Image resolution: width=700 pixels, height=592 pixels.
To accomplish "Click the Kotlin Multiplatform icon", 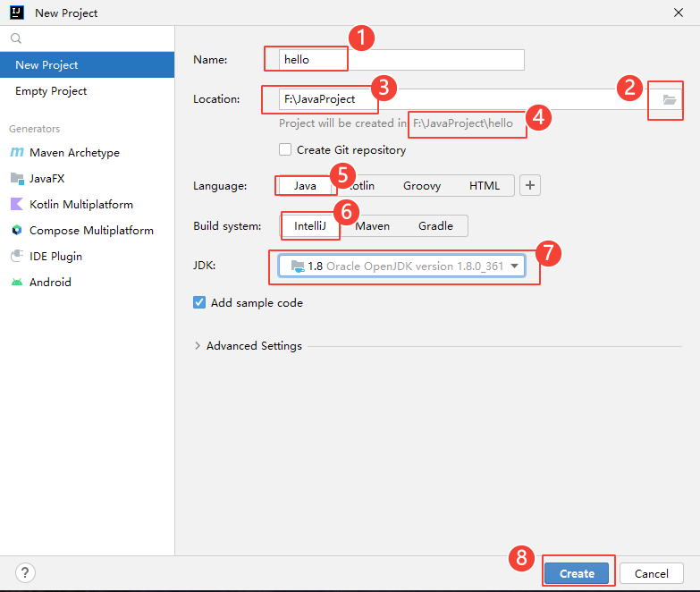I will pos(16,205).
